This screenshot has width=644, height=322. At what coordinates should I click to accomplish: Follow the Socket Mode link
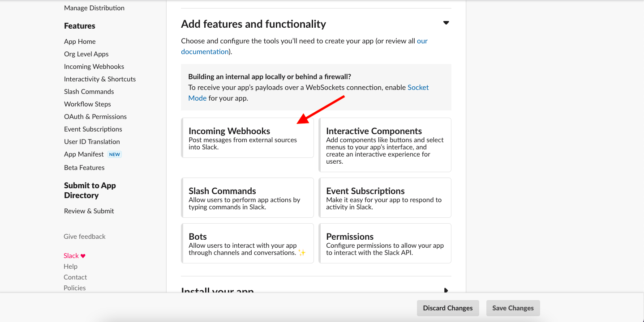[x=418, y=88]
